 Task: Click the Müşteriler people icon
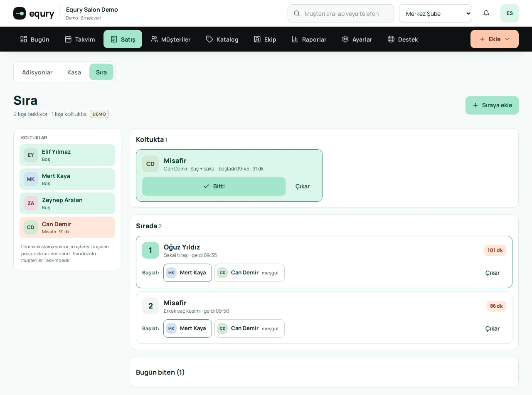click(154, 39)
